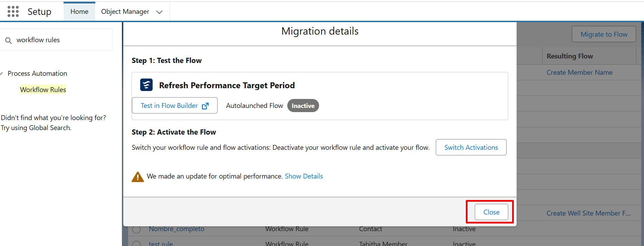
Task: Open the Nombre_completo rule link
Action: click(x=176, y=229)
